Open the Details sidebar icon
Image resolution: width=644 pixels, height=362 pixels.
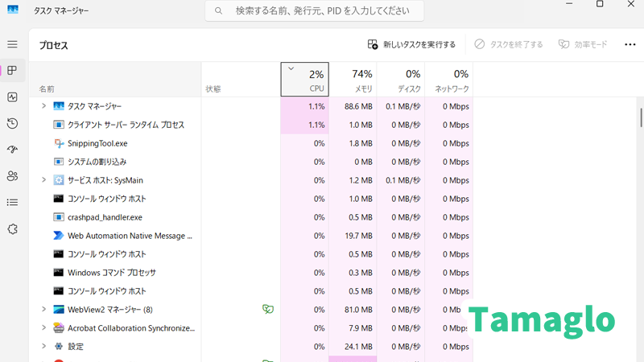[12, 202]
